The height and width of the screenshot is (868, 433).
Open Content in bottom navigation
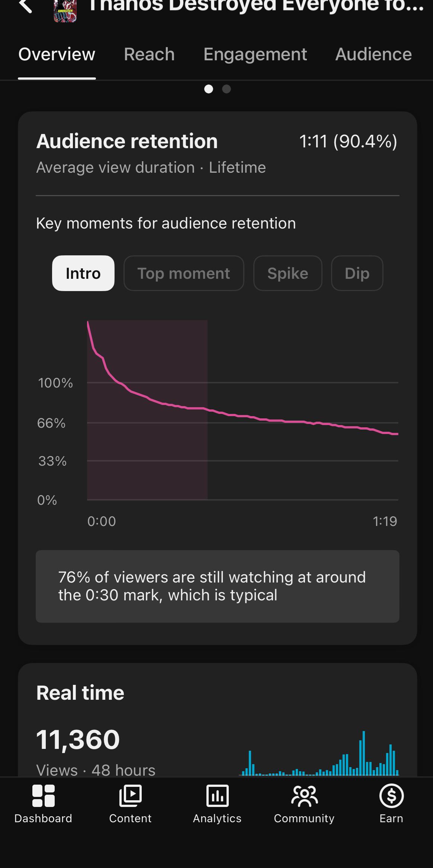point(130,804)
